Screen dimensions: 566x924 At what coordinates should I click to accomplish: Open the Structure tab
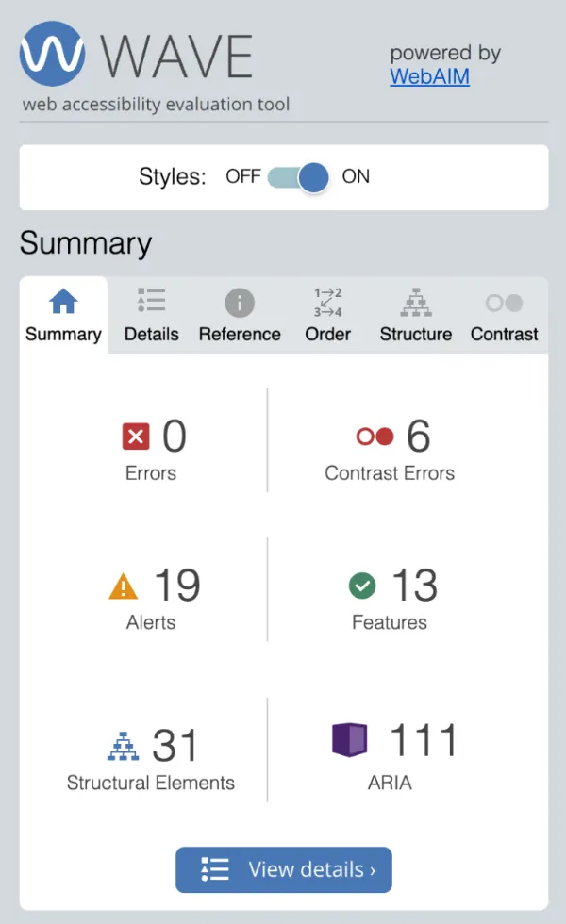pyautogui.click(x=416, y=315)
